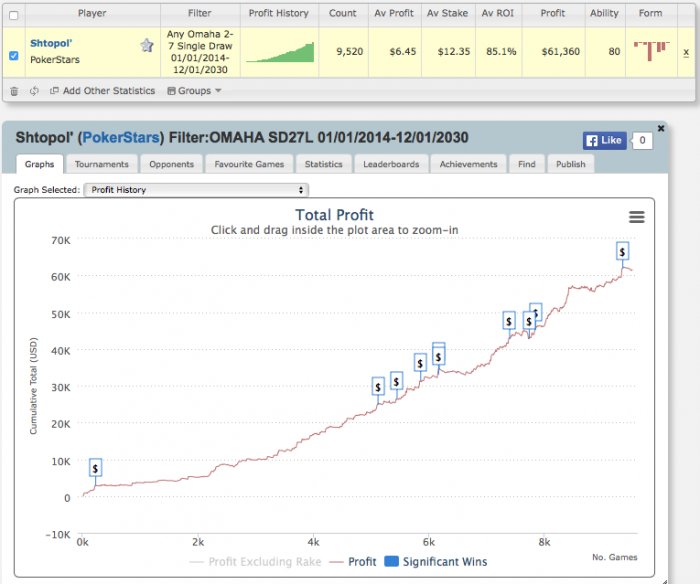The width and height of the screenshot is (700, 584).
Task: Click Add Other Statistics
Action: point(102,91)
